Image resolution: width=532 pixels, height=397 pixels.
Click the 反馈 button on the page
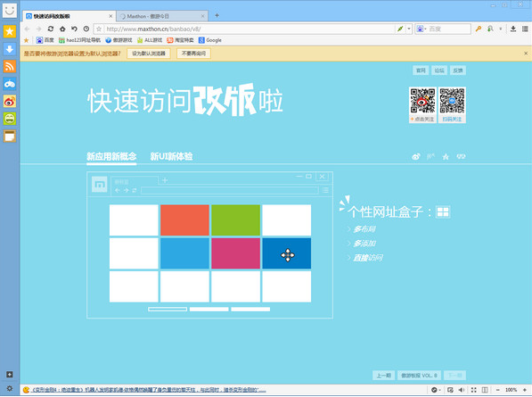click(x=458, y=70)
